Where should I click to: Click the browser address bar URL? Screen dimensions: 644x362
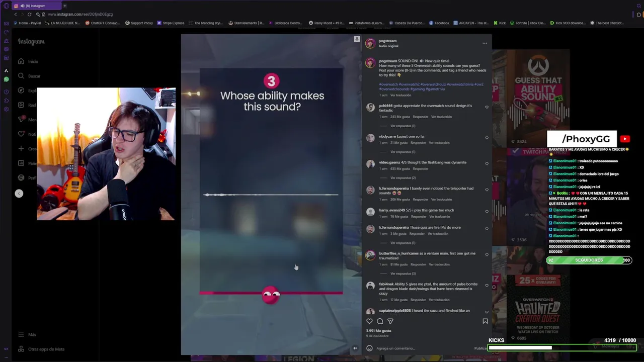click(x=80, y=14)
